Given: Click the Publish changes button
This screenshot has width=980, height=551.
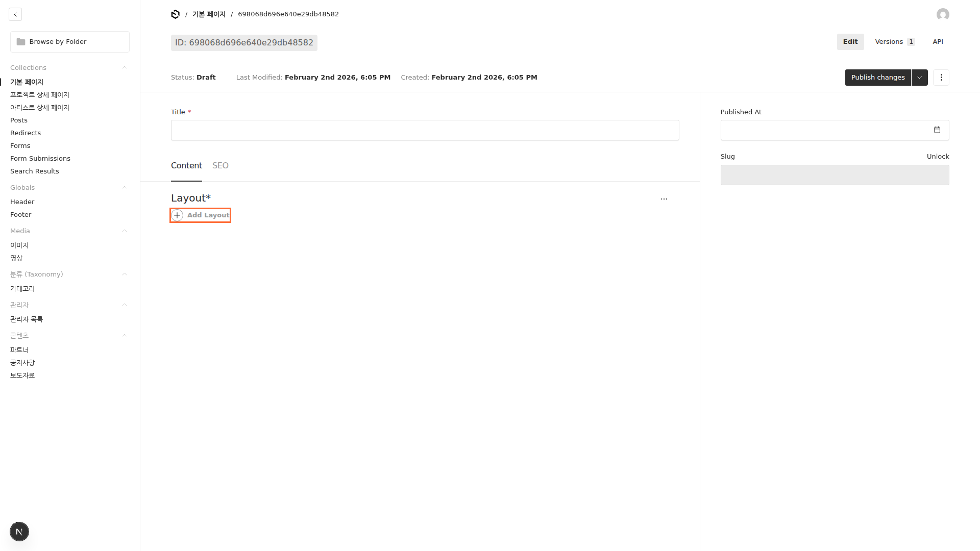Looking at the screenshot, I should (877, 78).
